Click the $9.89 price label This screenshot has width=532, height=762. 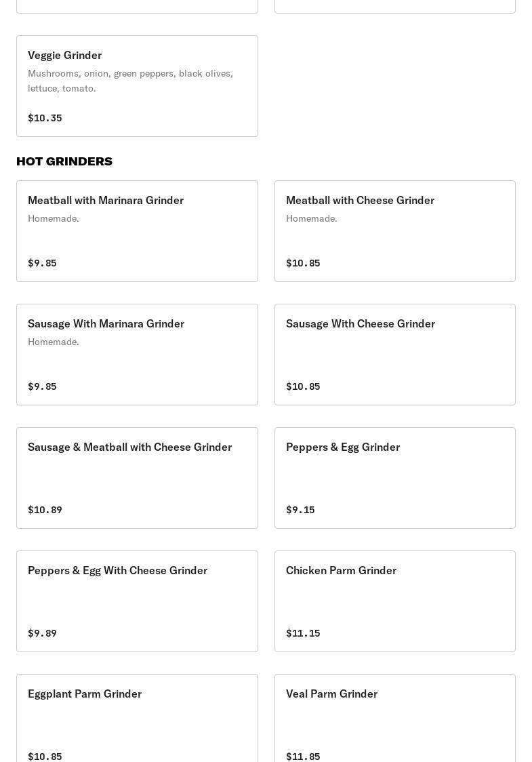[x=42, y=633]
